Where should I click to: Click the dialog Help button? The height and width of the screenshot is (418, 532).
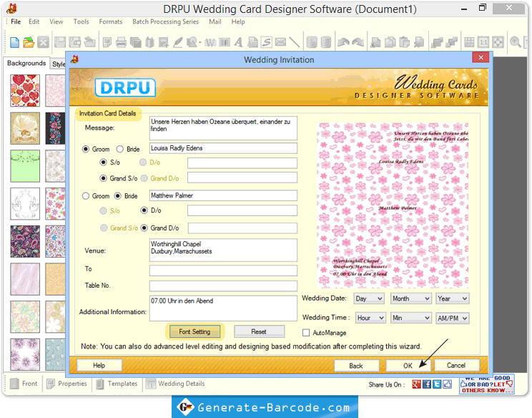point(99,365)
